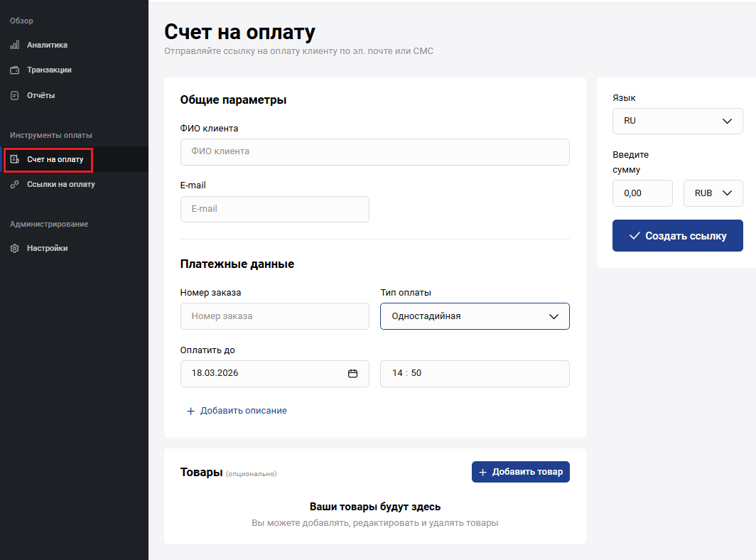Click the Отчёты document icon
This screenshot has width=756, height=560.
(14, 95)
